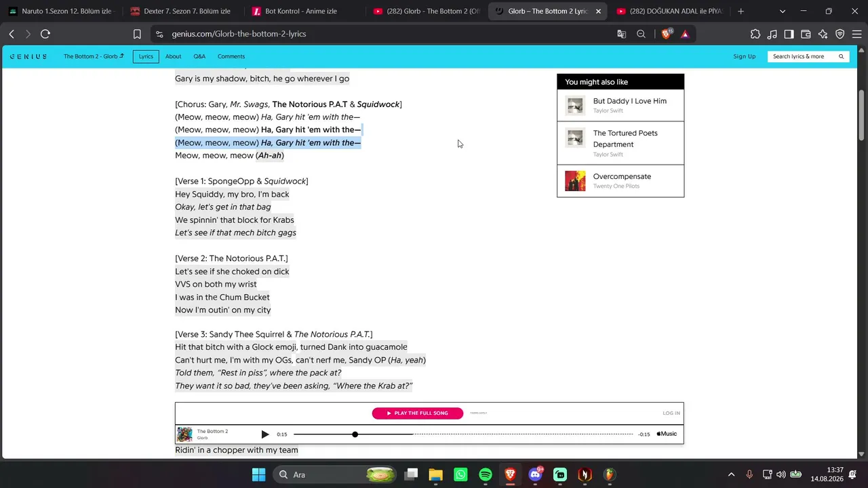Click lyric 'We spinnin' that block for Krabs'
Image resolution: width=868 pixels, height=488 pixels.
pyautogui.click(x=235, y=220)
